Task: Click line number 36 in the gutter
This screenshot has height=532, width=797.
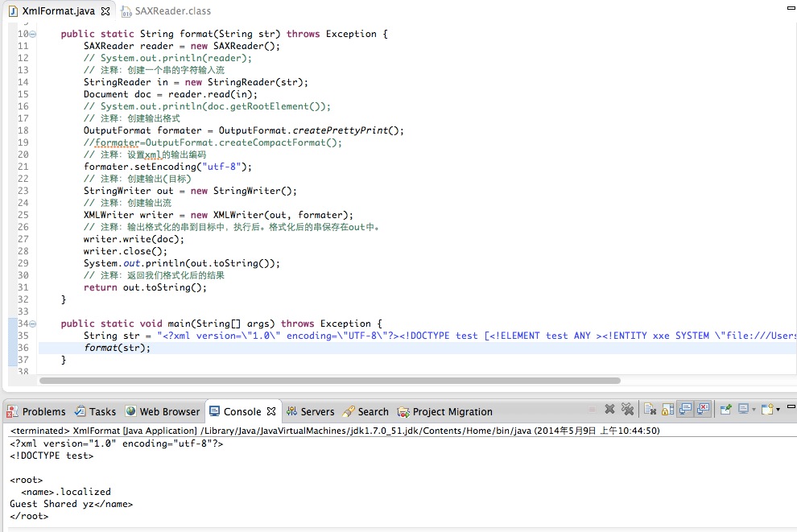Action: tap(23, 348)
